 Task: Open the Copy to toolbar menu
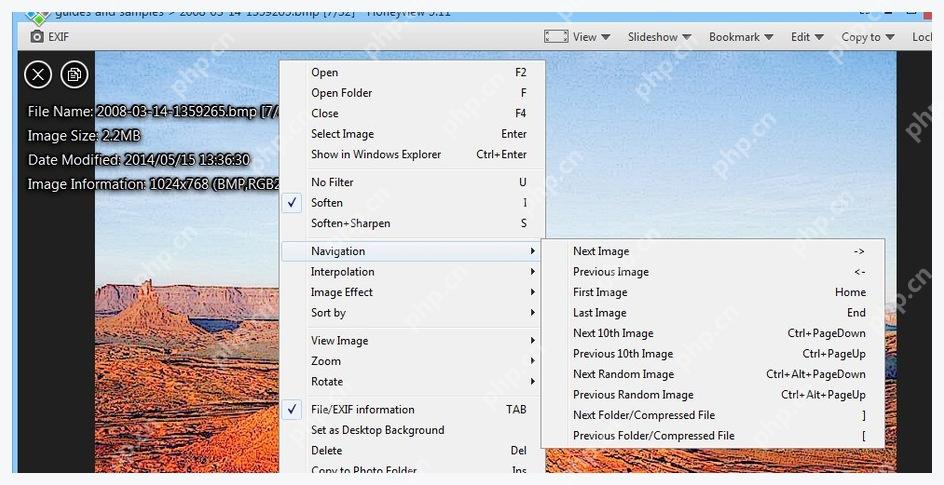click(868, 37)
